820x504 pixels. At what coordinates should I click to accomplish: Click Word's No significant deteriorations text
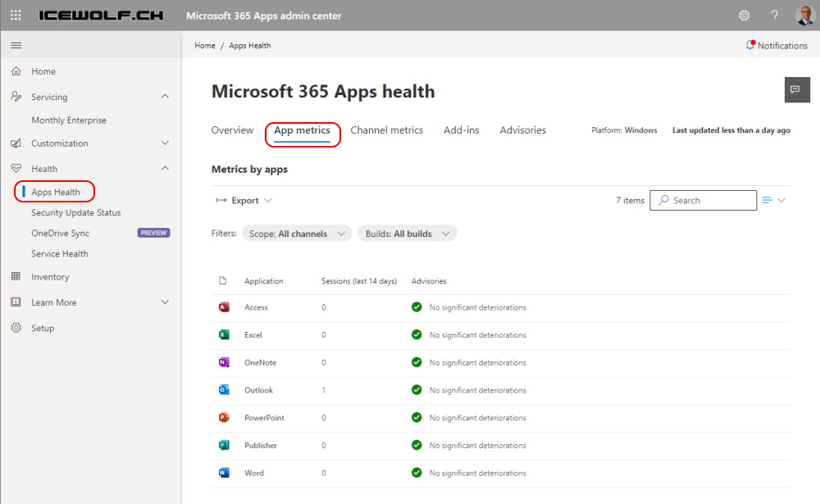(x=477, y=473)
